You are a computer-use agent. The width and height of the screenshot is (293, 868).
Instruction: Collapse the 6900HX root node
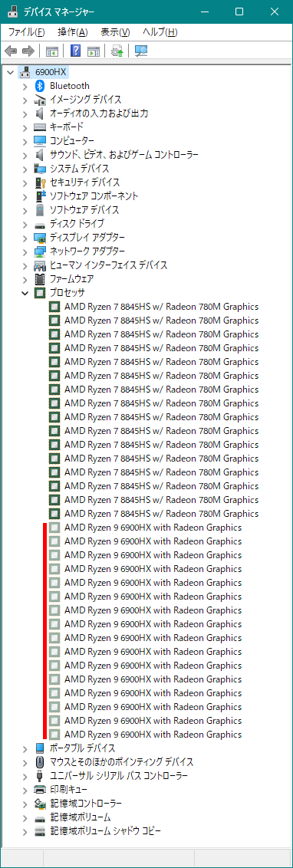click(x=11, y=72)
